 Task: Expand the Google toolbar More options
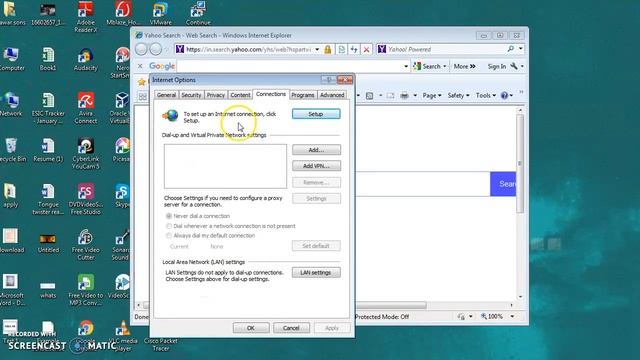[464, 66]
